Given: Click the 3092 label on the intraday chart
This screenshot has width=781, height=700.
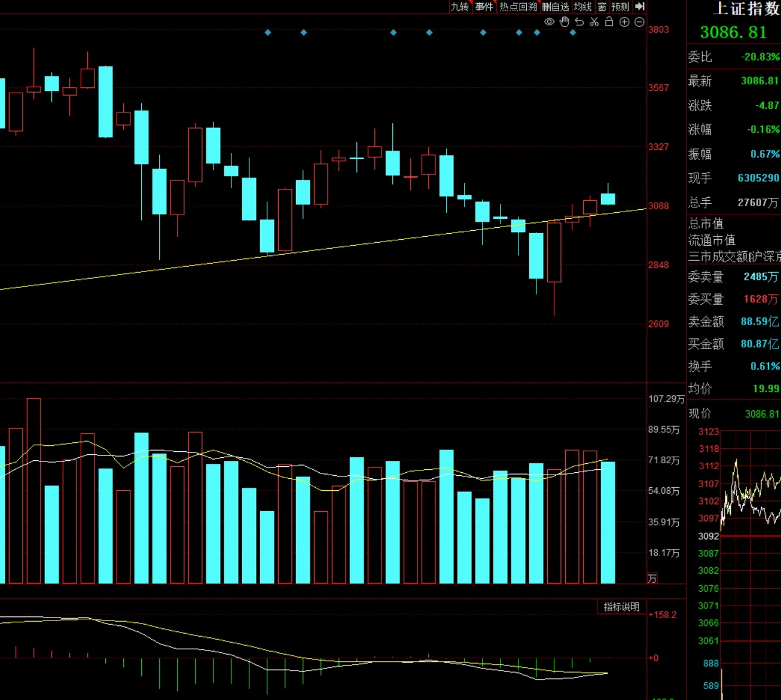Looking at the screenshot, I should click(x=709, y=536).
